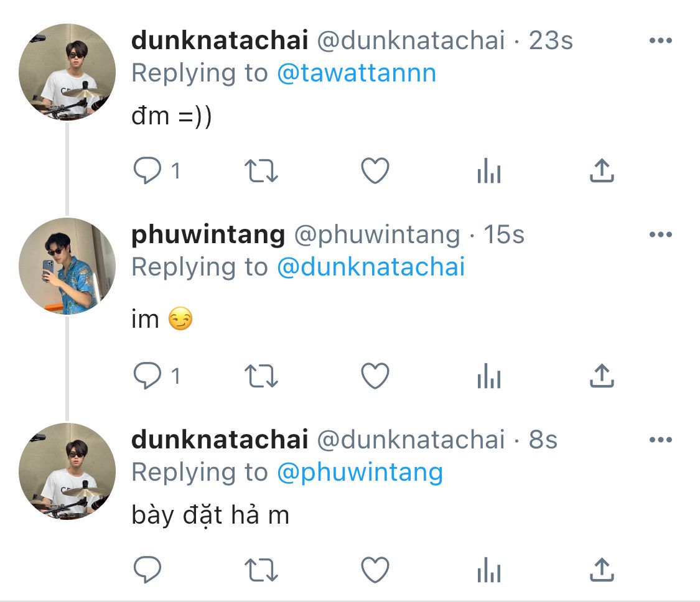View analytics for phuwintang's tweet

488,376
